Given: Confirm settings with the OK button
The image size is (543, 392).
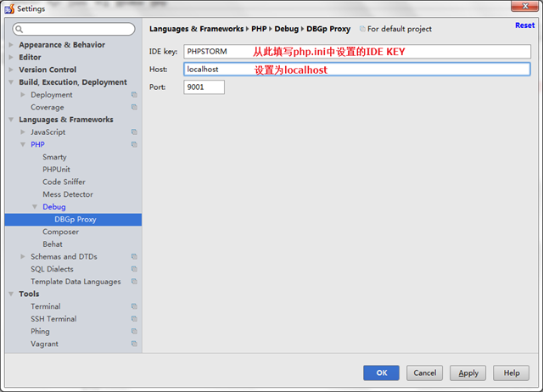Looking at the screenshot, I should (381, 373).
